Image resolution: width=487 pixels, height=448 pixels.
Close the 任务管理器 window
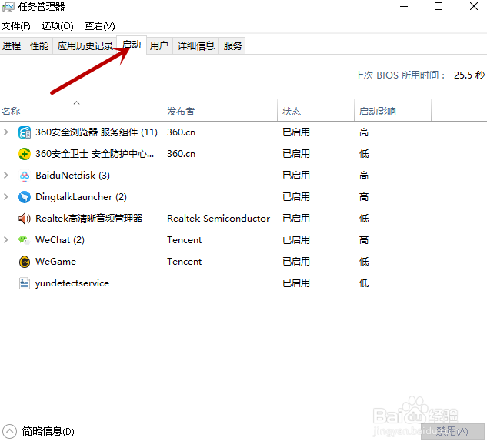click(474, 6)
